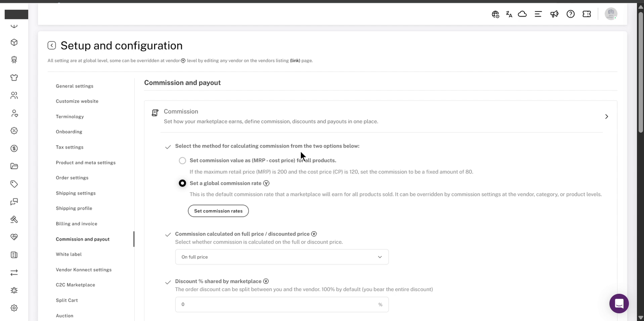Open the dollar sign icon in sidebar
Screen dimensions: 644x321
(14, 149)
